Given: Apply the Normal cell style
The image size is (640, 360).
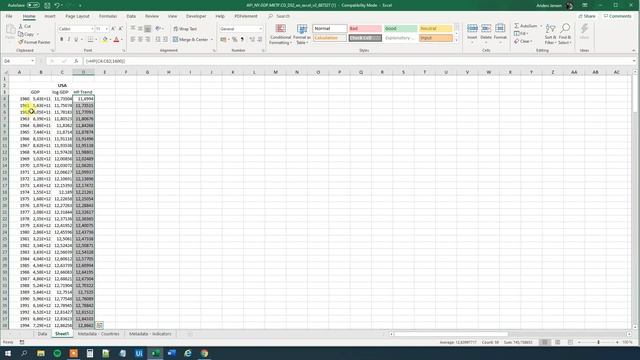Looking at the screenshot, I should click(x=330, y=29).
